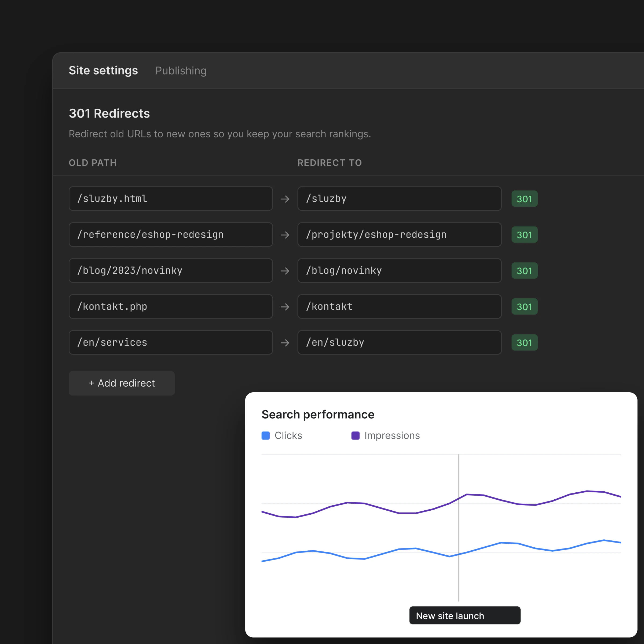Click the New site launch marker label
This screenshot has width=644, height=644.
tap(465, 616)
